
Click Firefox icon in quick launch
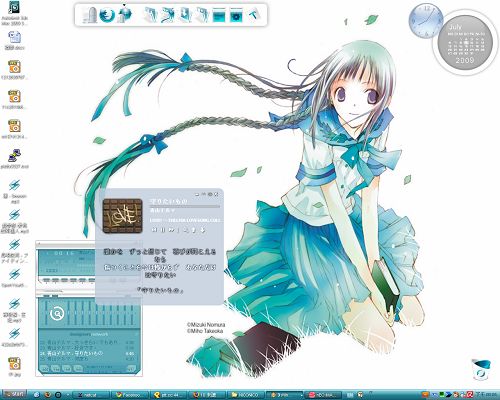coord(47,395)
